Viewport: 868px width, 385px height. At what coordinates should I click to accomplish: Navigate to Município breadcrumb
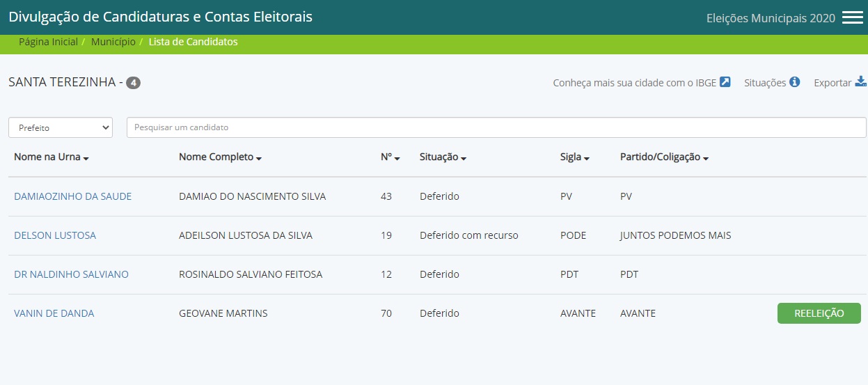point(113,42)
